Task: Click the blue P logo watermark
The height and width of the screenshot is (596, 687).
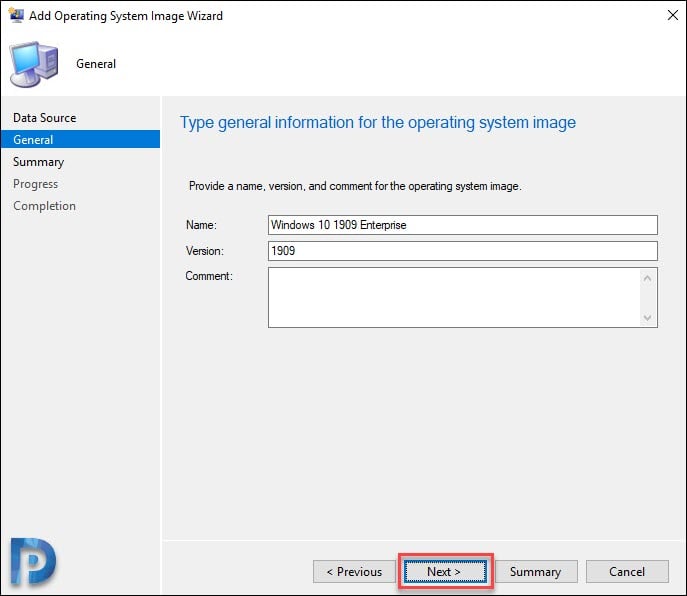Action: click(x=33, y=562)
